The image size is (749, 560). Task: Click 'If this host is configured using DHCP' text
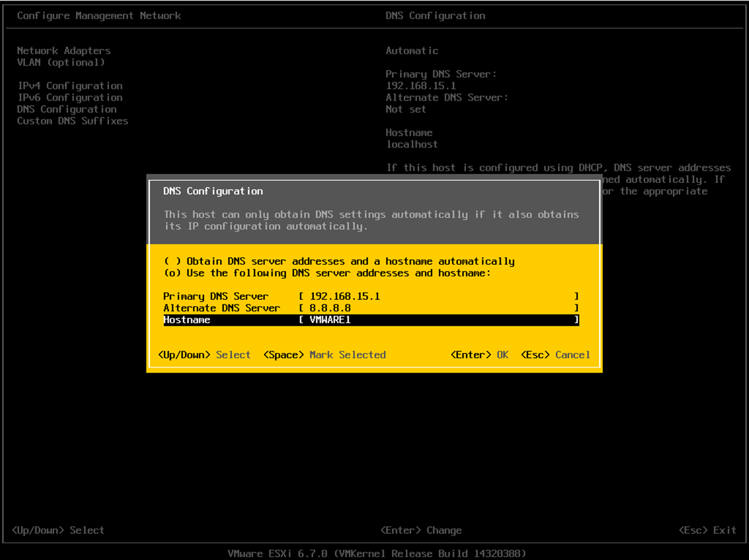(x=495, y=168)
